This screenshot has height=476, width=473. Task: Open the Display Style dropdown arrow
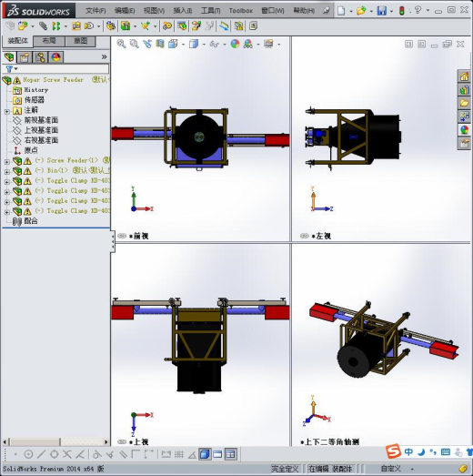click(x=204, y=45)
